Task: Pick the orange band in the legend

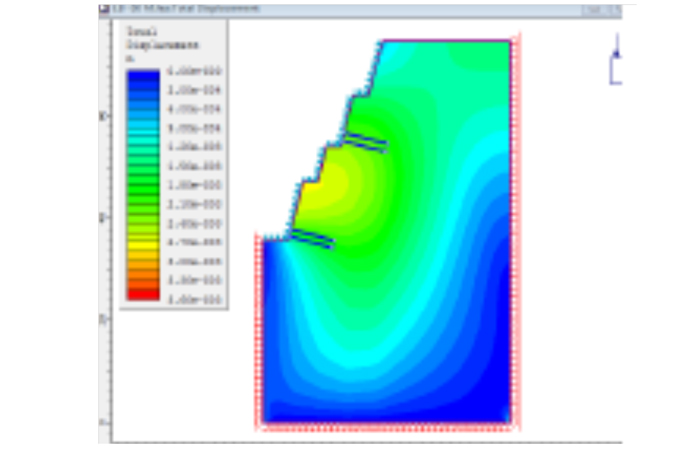Action: click(x=143, y=268)
